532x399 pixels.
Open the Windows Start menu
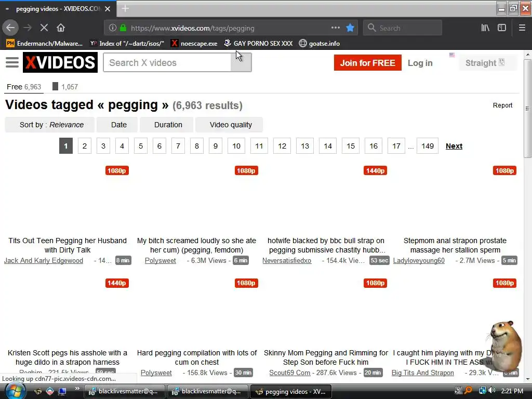click(15, 391)
